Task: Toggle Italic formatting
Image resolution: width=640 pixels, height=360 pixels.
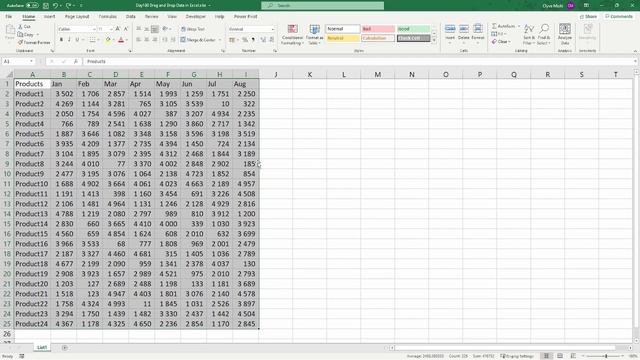Action: click(x=69, y=40)
